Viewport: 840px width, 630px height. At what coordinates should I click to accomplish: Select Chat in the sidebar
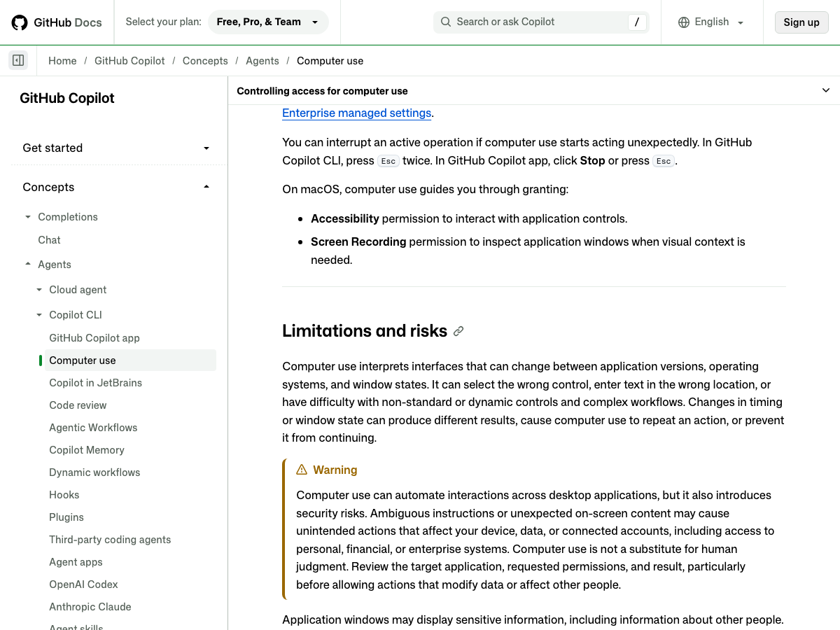click(49, 240)
